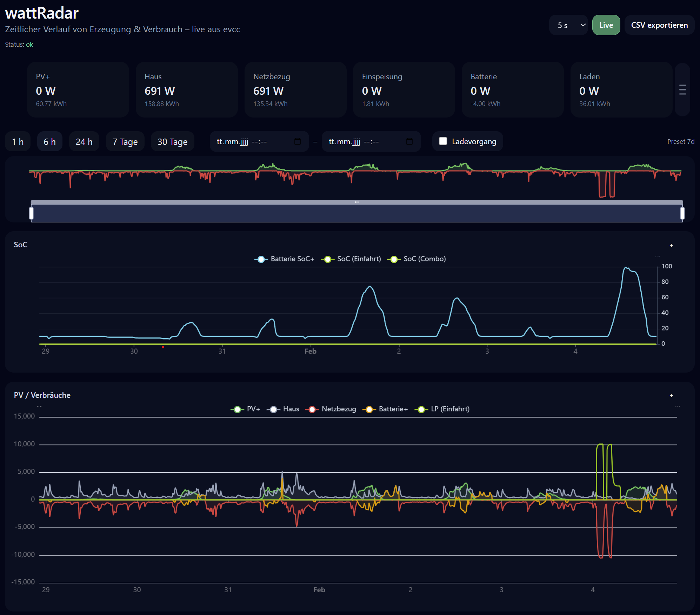This screenshot has width=700, height=615.
Task: Enable the Ladevorgang checkbox
Action: (x=443, y=141)
